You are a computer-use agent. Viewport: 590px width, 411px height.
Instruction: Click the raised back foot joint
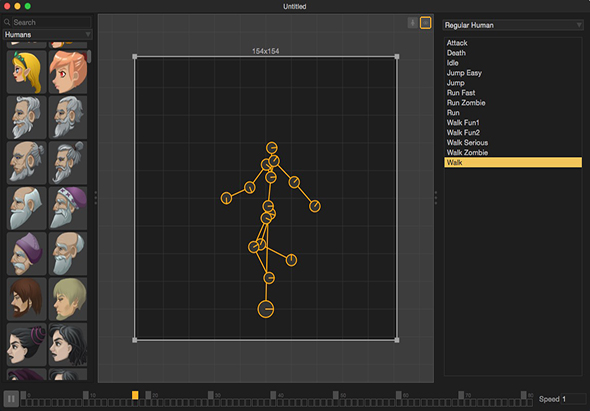pos(291,260)
